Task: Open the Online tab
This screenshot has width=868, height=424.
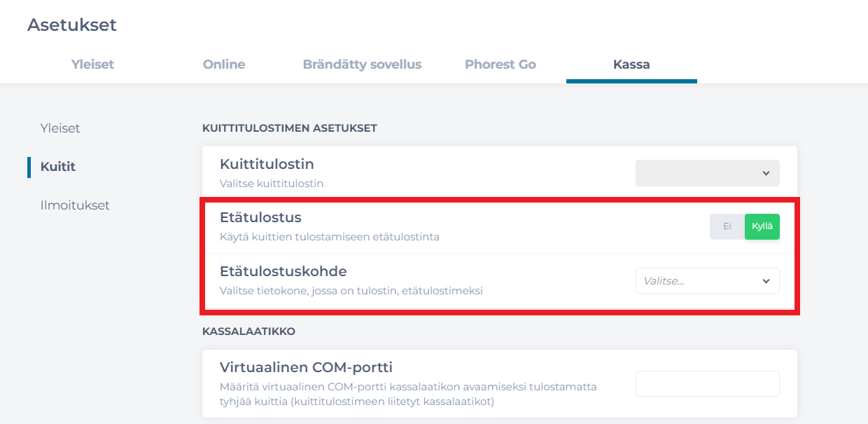Action: 224,64
